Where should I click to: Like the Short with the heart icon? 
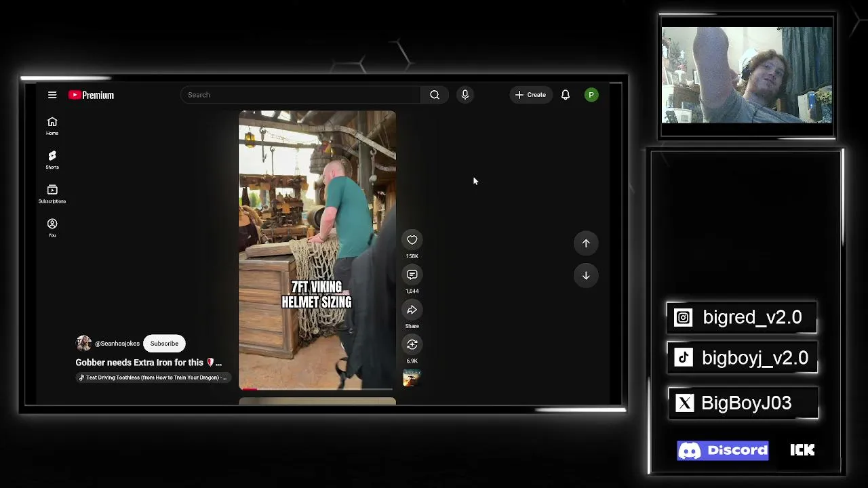[412, 240]
